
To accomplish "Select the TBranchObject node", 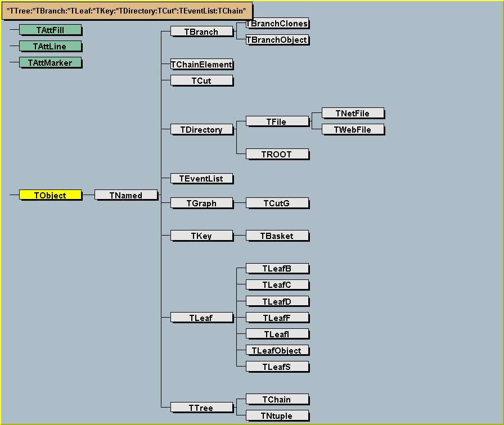I will [x=277, y=40].
